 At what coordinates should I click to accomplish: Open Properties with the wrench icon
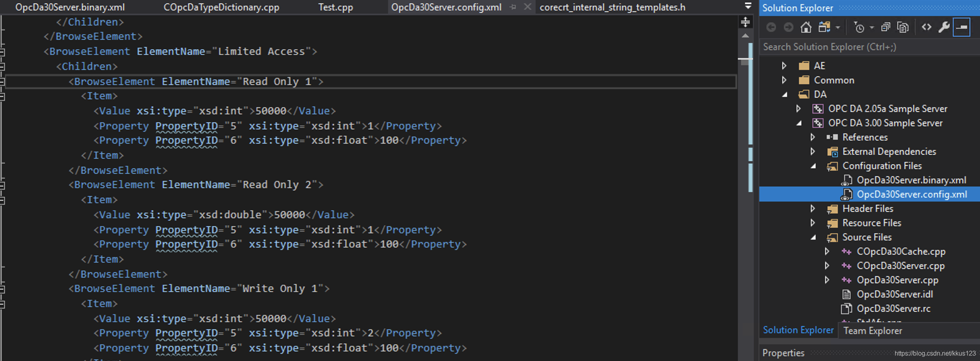[x=944, y=27]
